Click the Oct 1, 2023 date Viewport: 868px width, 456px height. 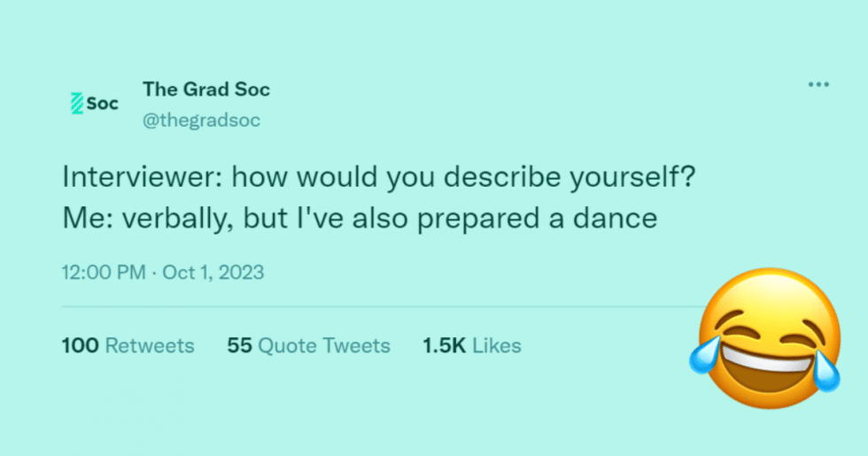coord(213,272)
